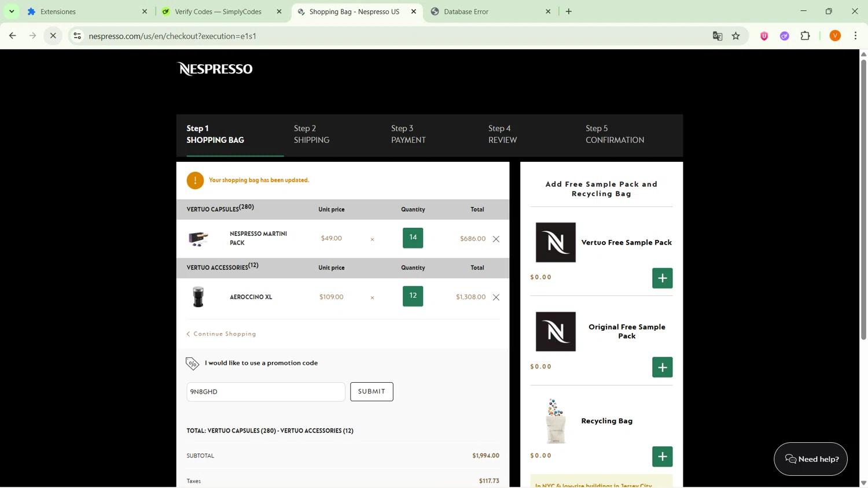Add Original Free Sample Pack to bag
The height and width of the screenshot is (488, 868).
pyautogui.click(x=662, y=367)
